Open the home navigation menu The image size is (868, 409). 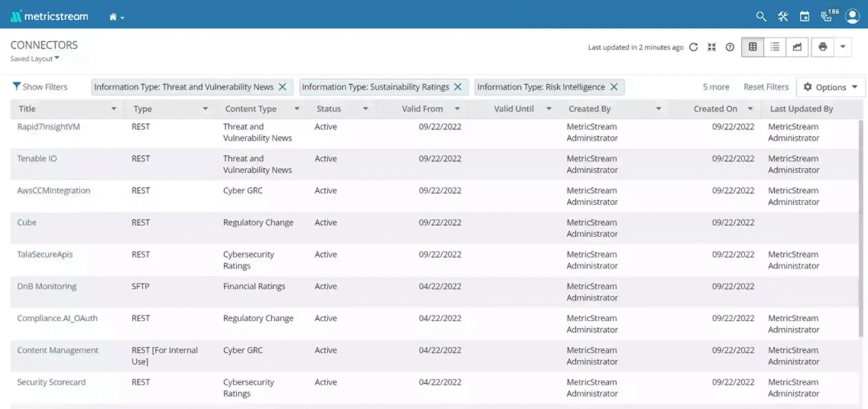(x=116, y=17)
